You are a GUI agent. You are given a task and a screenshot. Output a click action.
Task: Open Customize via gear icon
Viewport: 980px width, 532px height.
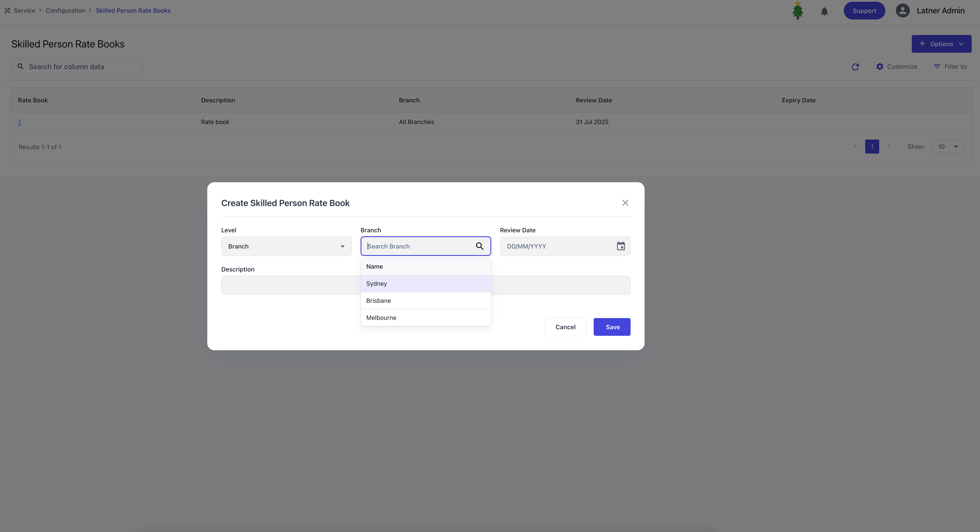pyautogui.click(x=880, y=66)
